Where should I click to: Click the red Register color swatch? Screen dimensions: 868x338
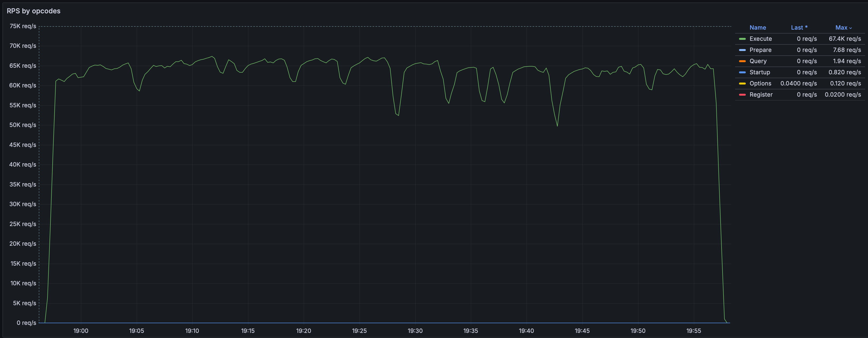(742, 94)
